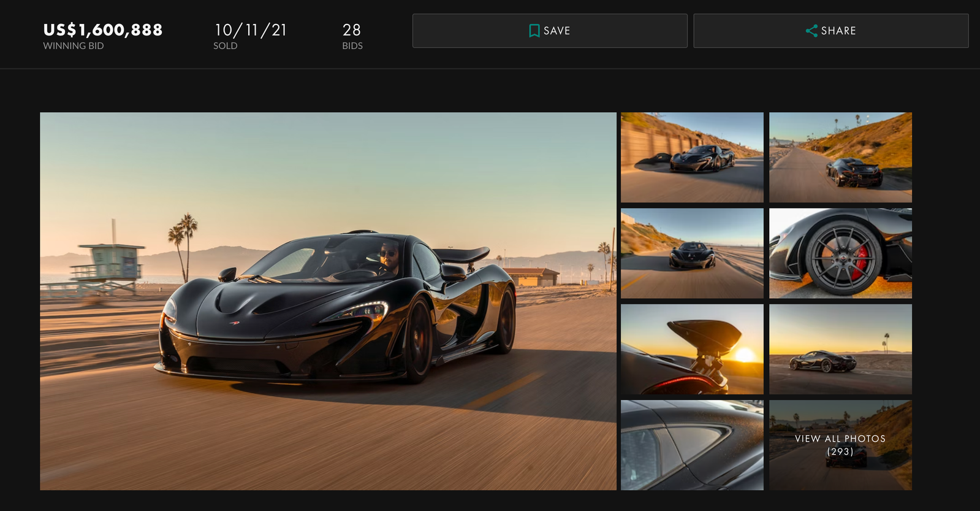Open thumbnail of car rear on hillside road
The image size is (980, 511).
[840, 157]
